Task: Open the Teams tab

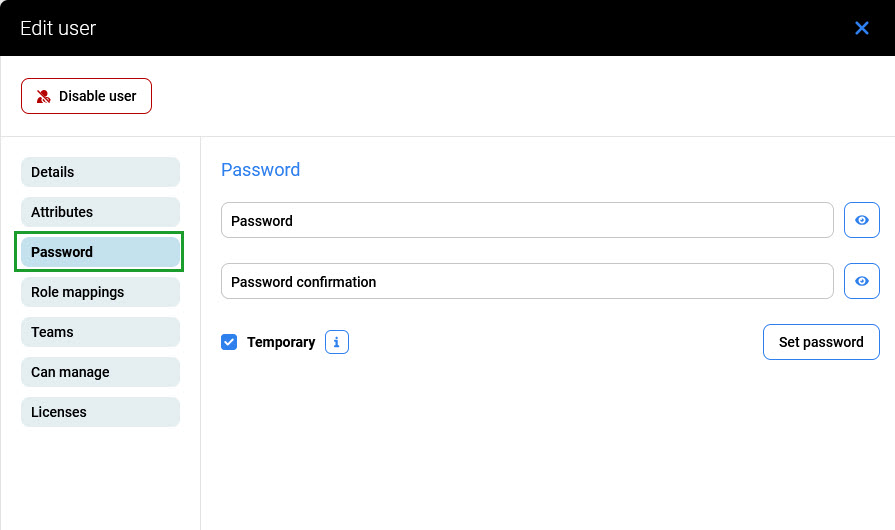Action: coord(100,332)
